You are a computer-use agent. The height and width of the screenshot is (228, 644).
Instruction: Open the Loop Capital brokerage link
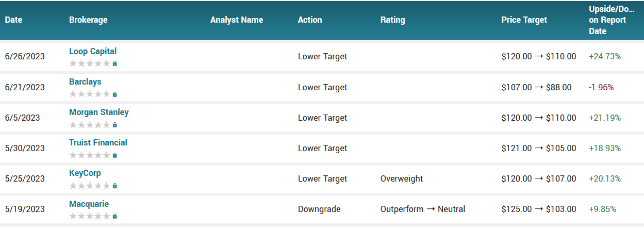(x=93, y=51)
